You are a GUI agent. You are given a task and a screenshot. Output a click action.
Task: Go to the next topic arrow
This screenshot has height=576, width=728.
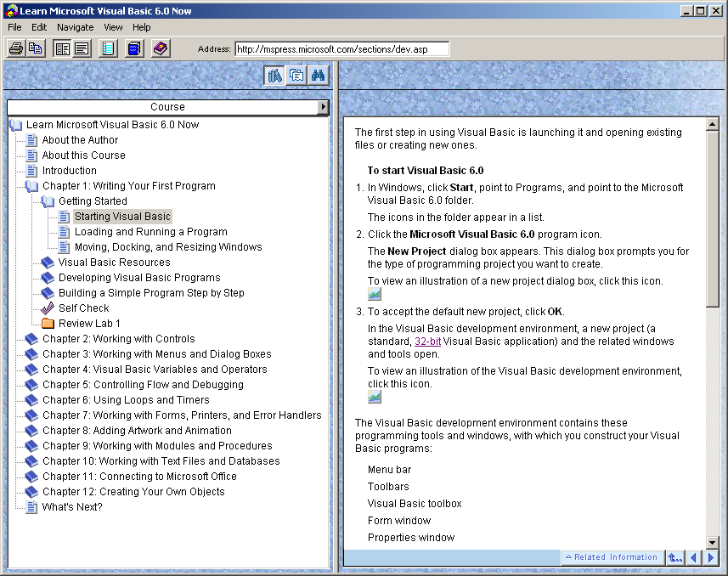click(711, 557)
